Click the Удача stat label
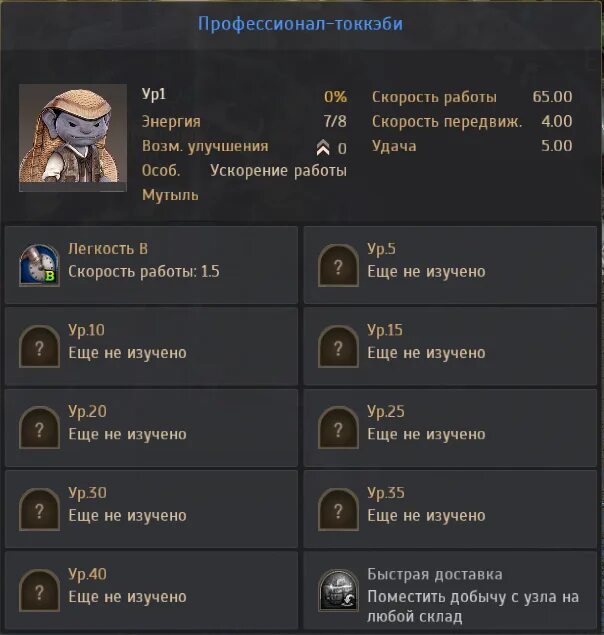 coord(394,146)
